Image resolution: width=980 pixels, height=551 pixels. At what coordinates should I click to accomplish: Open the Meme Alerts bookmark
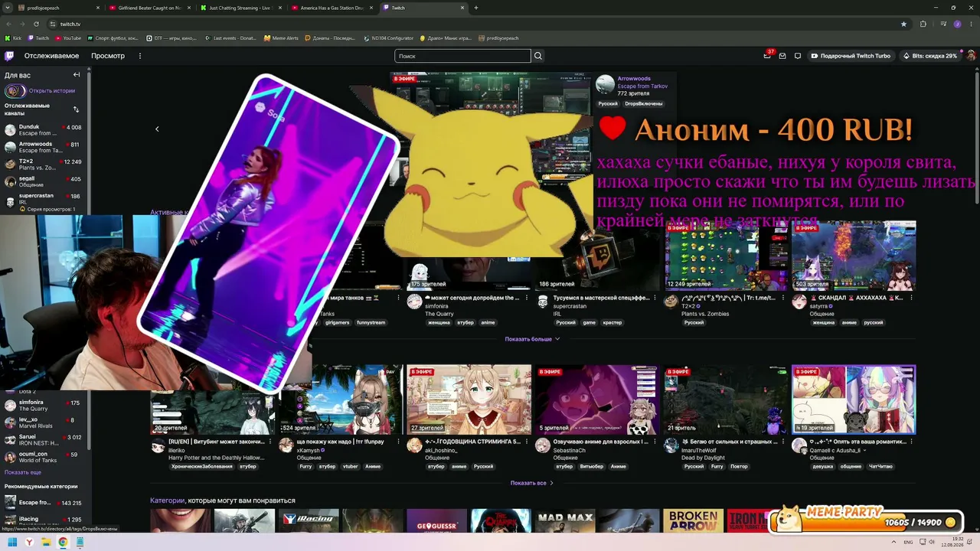pyautogui.click(x=281, y=37)
